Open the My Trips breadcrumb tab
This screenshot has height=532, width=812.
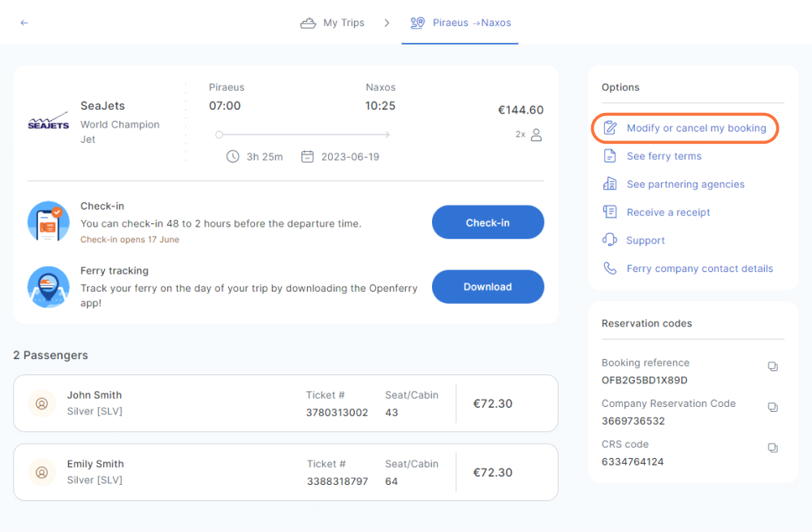tap(332, 23)
